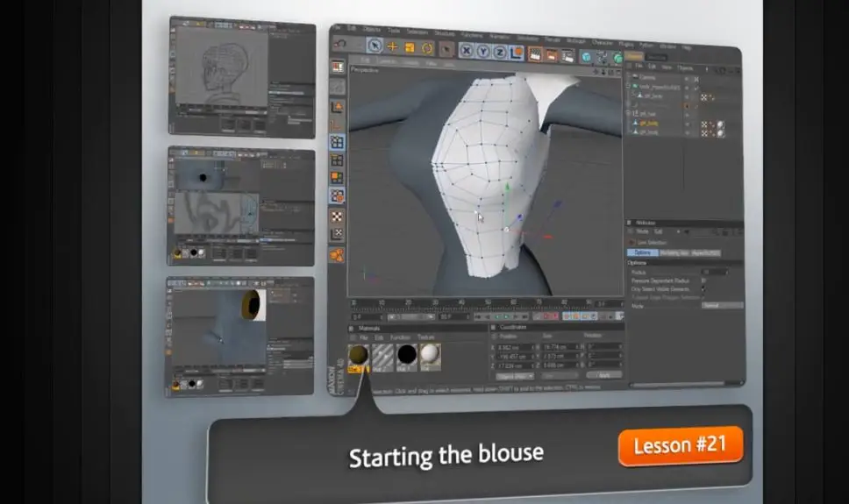Open the Texture menu in Materials panel
The height and width of the screenshot is (504, 849).
(425, 337)
